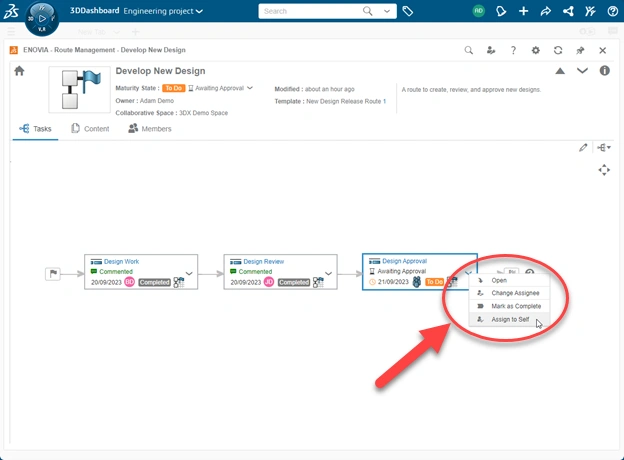Open the route information panel icon

pyautogui.click(x=604, y=70)
